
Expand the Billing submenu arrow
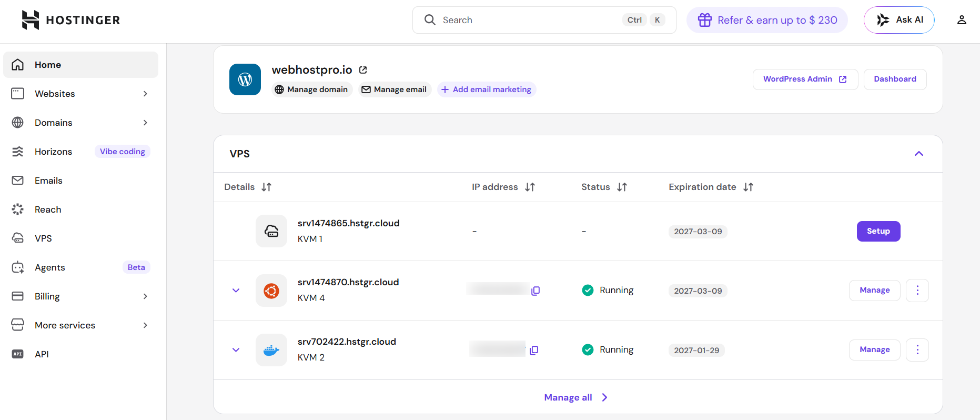coord(145,296)
